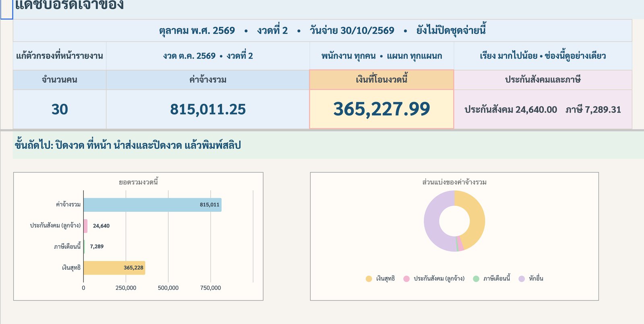
Task: Select the เรียง มากไปน้อย • ช่องนี้ดูอย่างเดียว cell
Action: tap(543, 56)
